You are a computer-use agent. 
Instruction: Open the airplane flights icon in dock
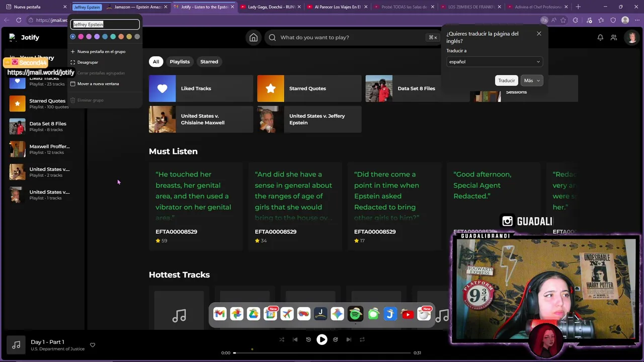tap(287, 314)
